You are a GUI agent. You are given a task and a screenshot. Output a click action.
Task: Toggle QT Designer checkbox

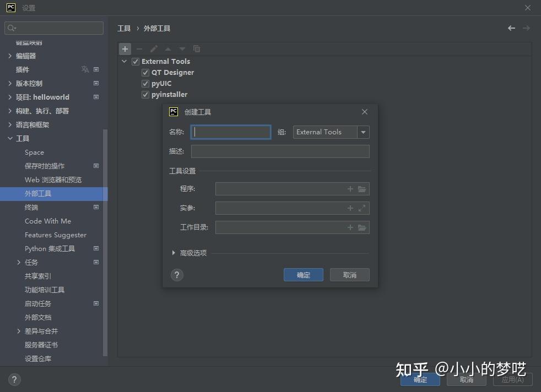[145, 73]
